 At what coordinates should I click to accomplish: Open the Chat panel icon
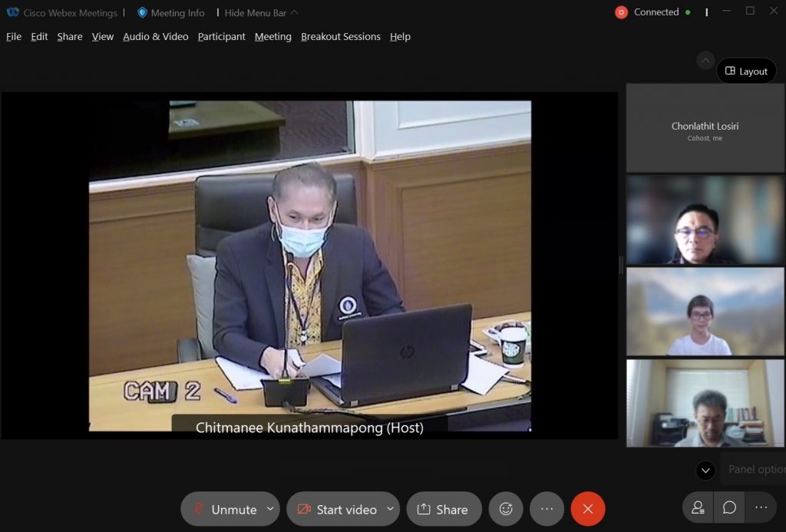[729, 507]
